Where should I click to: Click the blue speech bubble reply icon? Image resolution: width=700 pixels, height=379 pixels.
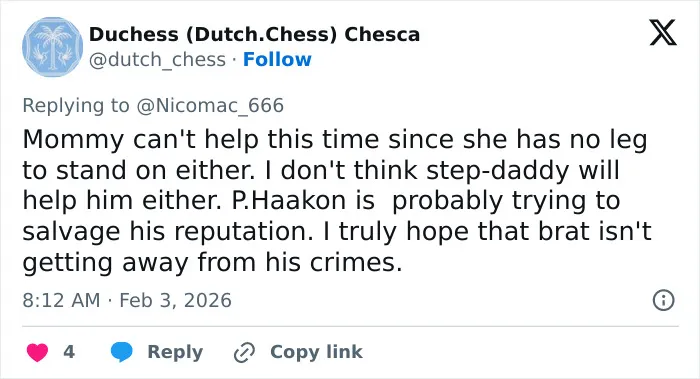point(121,352)
